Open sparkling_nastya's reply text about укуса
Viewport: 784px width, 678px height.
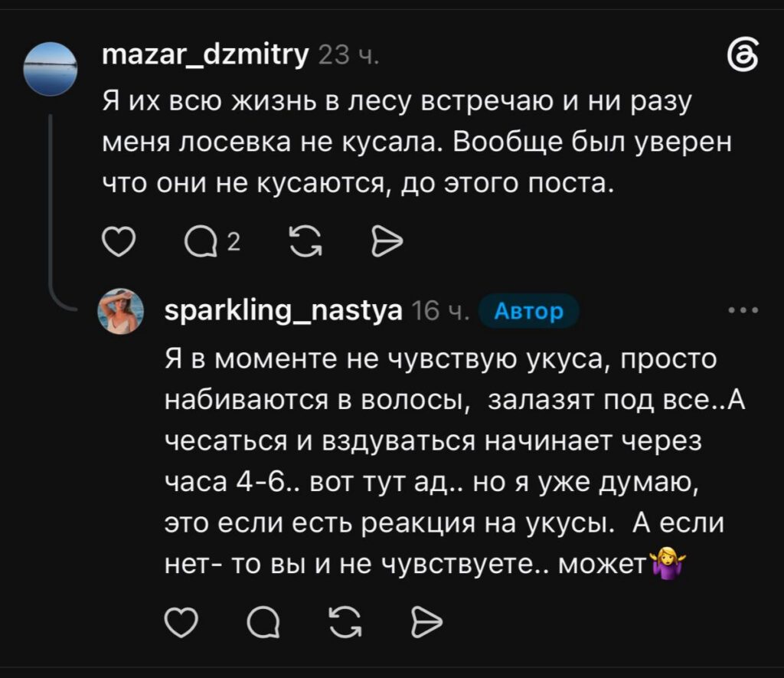pyautogui.click(x=455, y=461)
